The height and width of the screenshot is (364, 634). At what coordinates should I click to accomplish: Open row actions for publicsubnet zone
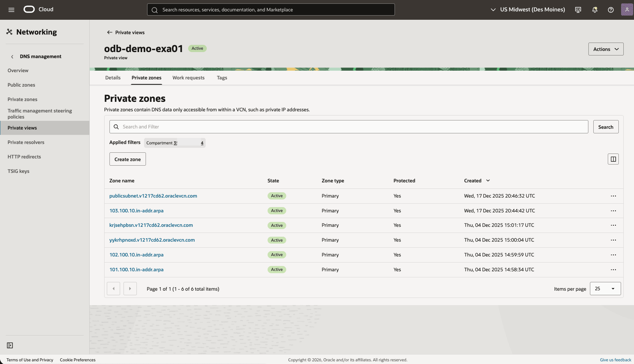tap(613, 196)
